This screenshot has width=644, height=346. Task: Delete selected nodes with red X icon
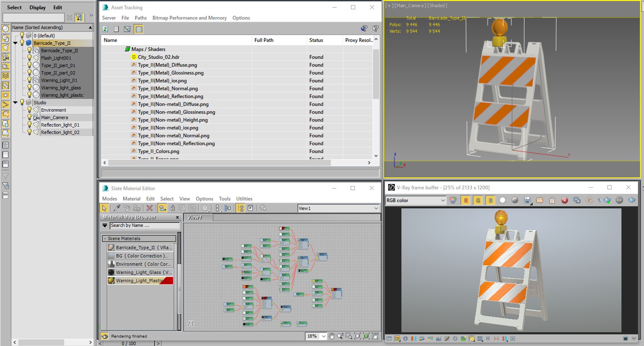[x=150, y=208]
